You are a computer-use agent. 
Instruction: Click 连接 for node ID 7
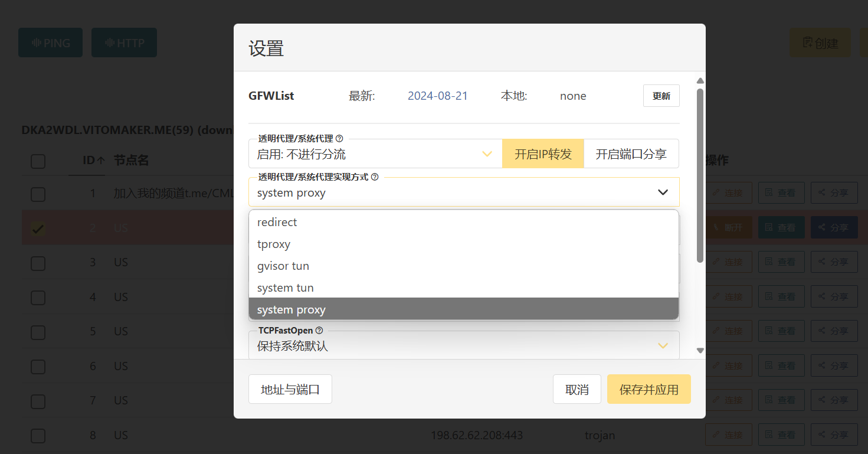point(728,400)
